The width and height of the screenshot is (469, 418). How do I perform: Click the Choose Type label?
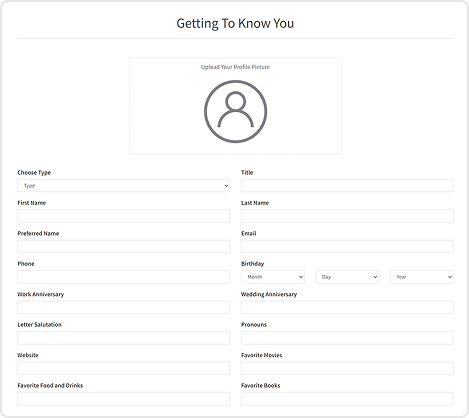coord(34,173)
